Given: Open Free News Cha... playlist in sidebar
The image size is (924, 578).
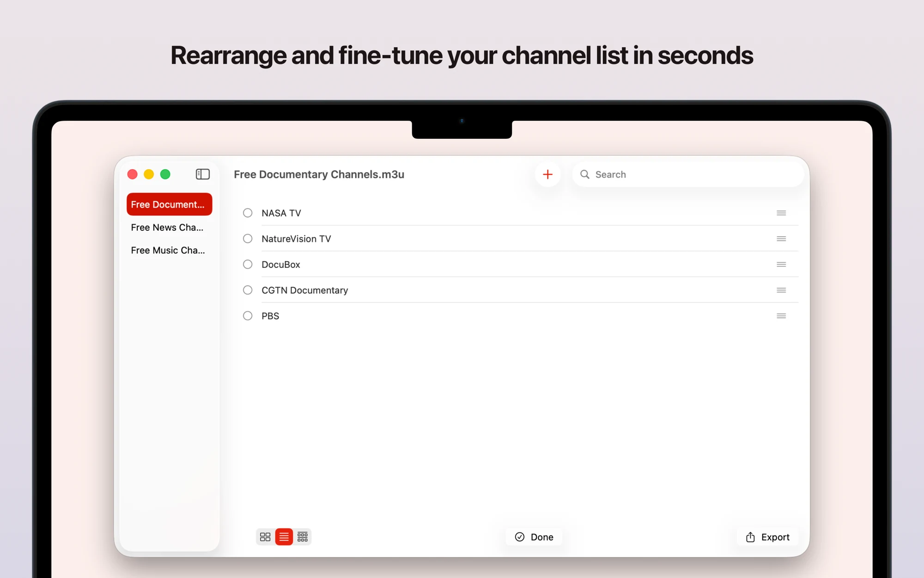Looking at the screenshot, I should click(169, 228).
